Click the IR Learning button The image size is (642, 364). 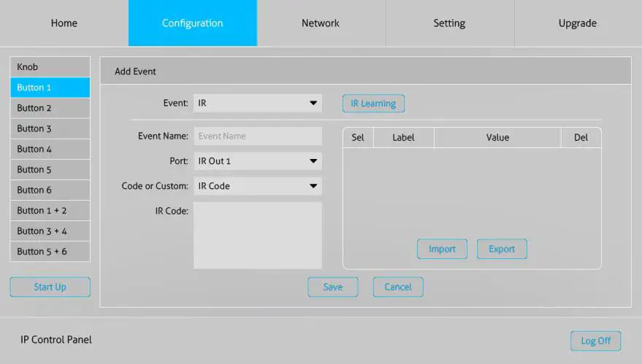[373, 104]
